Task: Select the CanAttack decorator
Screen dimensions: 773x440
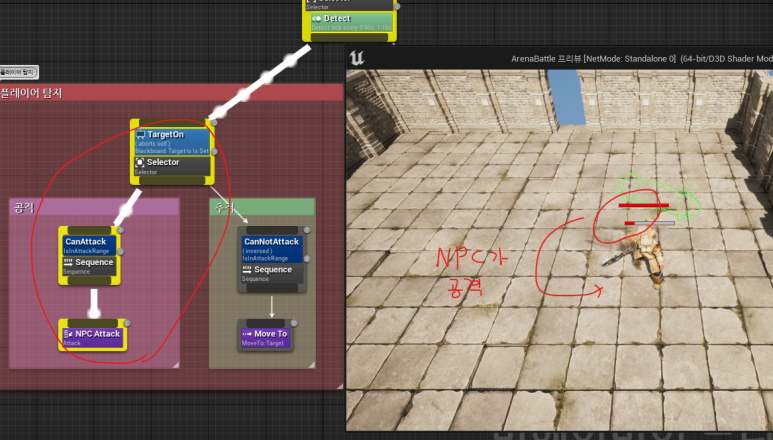Action: [x=89, y=245]
